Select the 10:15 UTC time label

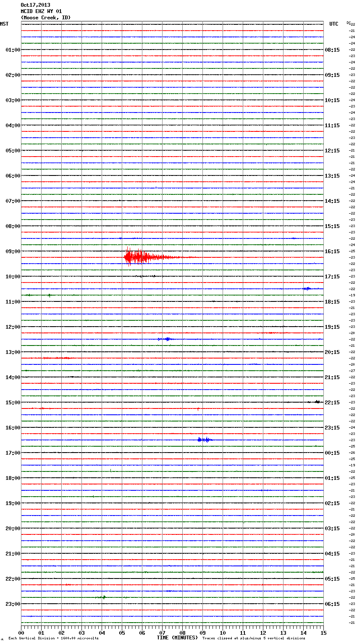tap(332, 100)
